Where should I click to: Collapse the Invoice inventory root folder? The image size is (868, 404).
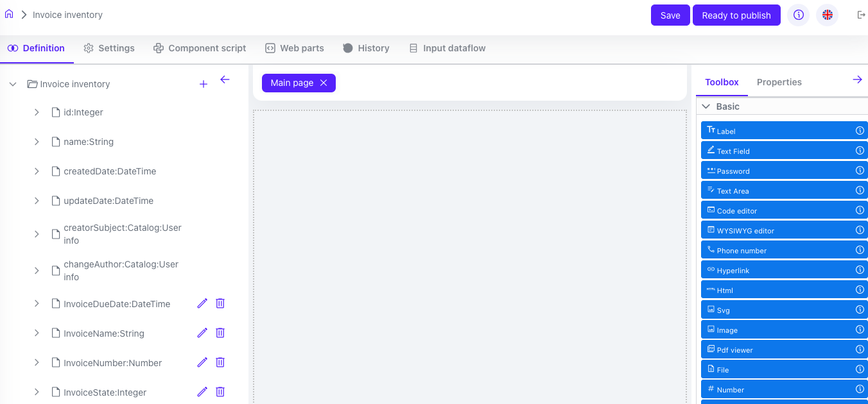pos(13,84)
